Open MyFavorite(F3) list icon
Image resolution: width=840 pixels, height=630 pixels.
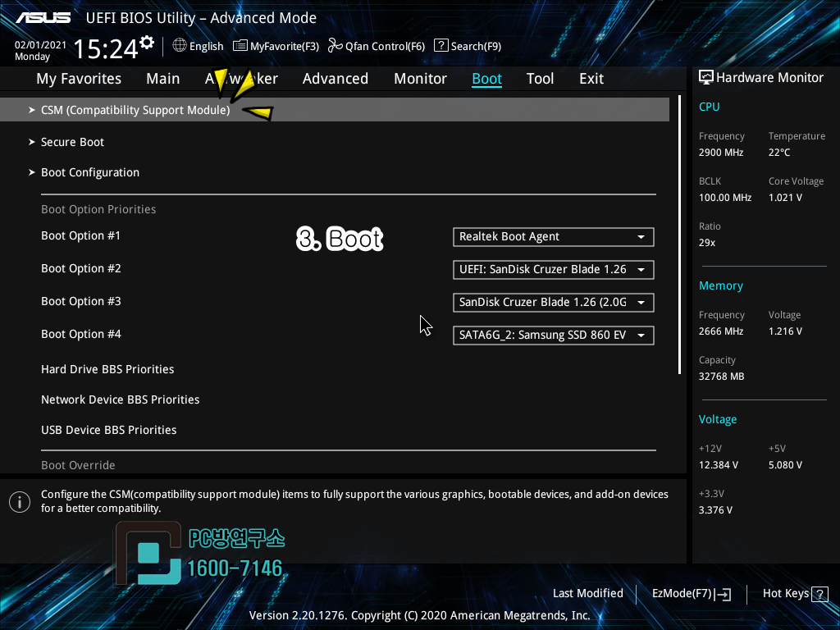pyautogui.click(x=240, y=46)
